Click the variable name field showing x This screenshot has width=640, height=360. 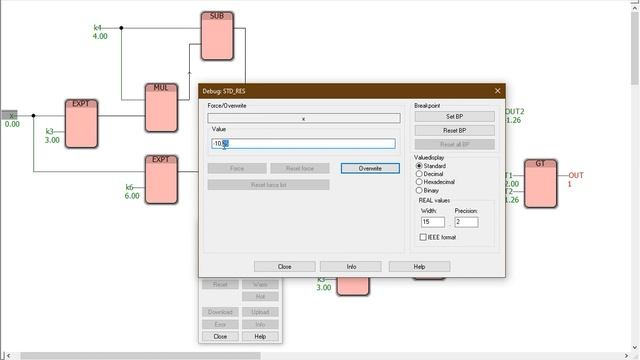pyautogui.click(x=304, y=118)
